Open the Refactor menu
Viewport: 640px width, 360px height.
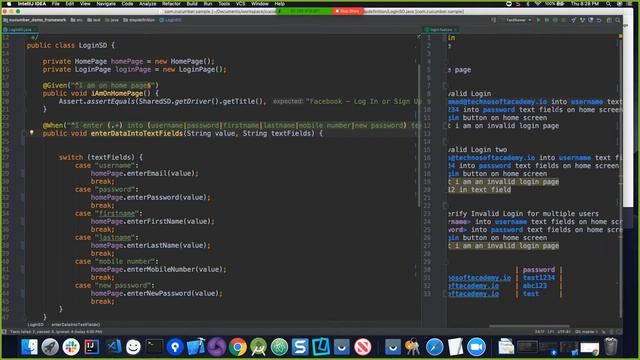click(x=171, y=4)
